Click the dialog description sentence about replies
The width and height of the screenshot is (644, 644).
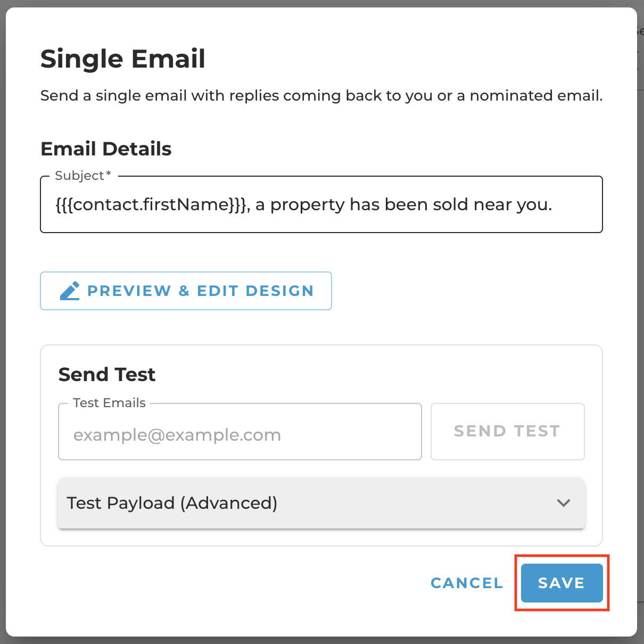321,96
